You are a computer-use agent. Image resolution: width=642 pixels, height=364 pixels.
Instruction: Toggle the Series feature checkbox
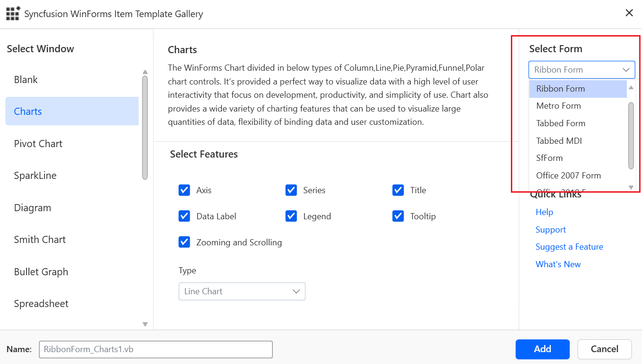(x=291, y=190)
